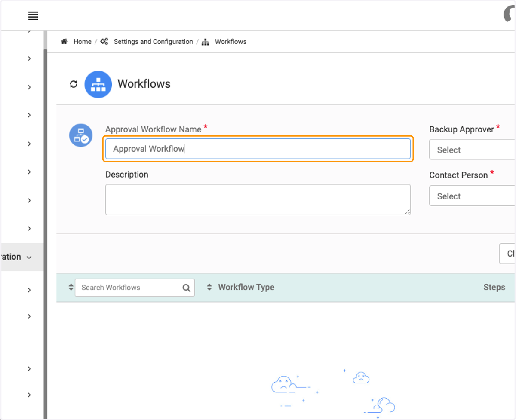This screenshot has height=420, width=516.
Task: Click the Approval Workflow Name label
Action: pos(154,129)
